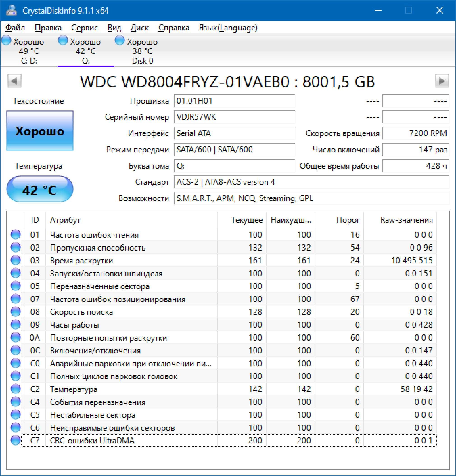
Task: Click the Режим передачи field SATA/600
Action: [x=235, y=150]
